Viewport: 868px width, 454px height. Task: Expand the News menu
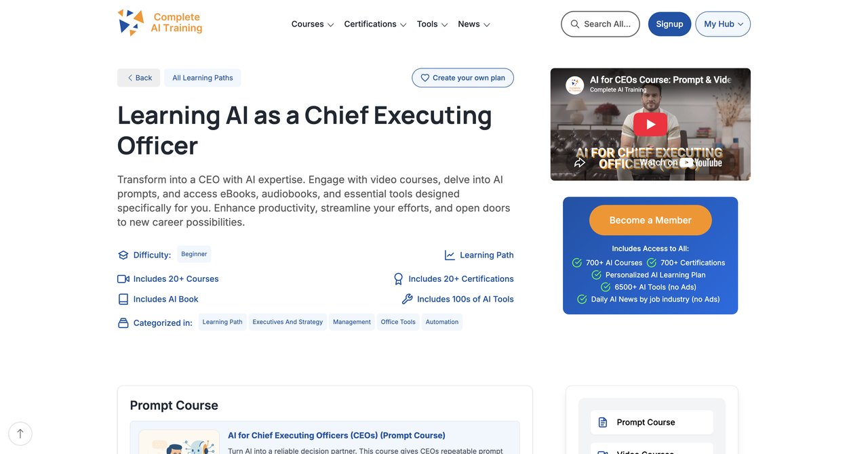click(474, 24)
